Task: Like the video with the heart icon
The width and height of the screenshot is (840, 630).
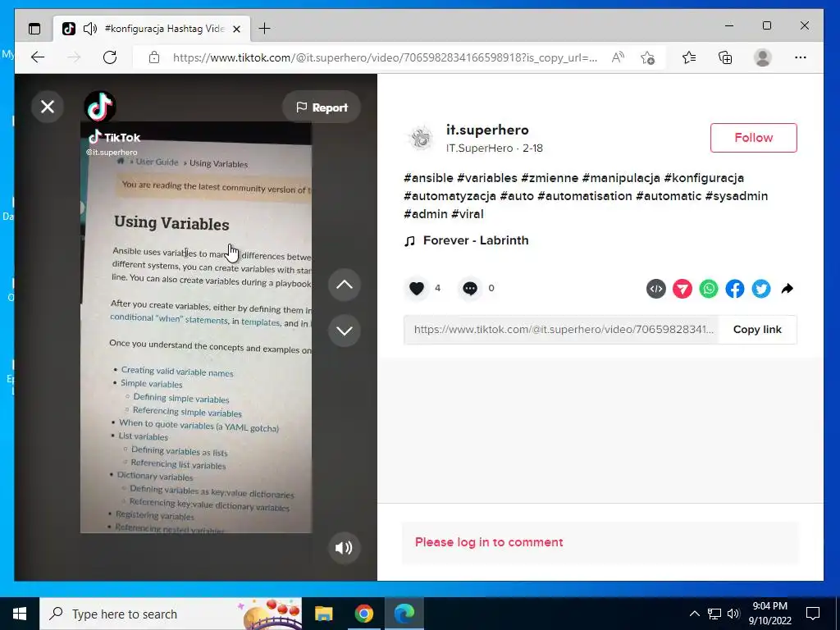Action: (416, 288)
